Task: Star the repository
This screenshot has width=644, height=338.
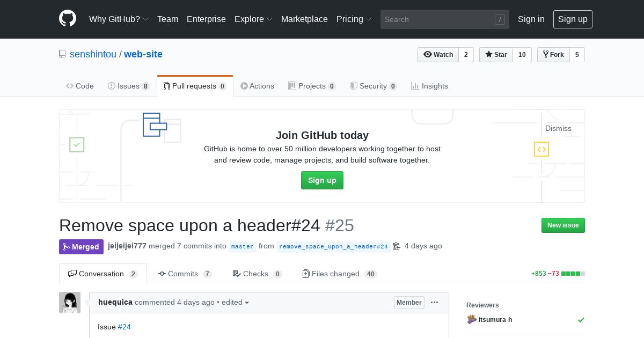Action: pos(496,55)
